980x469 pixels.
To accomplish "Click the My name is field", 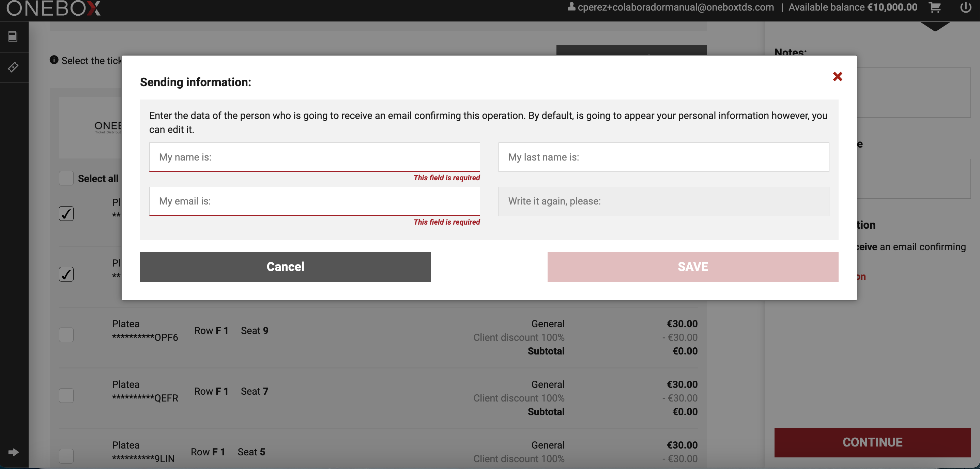I will (x=314, y=157).
